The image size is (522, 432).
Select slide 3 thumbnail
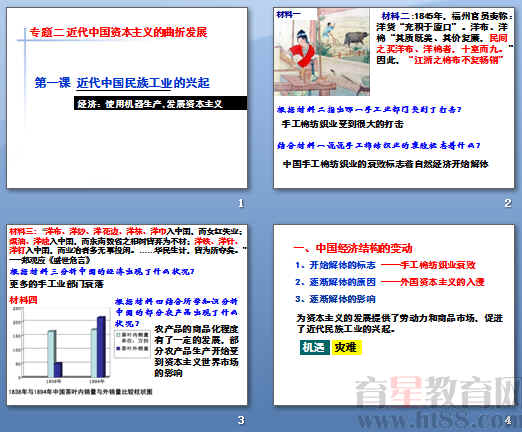127,315
